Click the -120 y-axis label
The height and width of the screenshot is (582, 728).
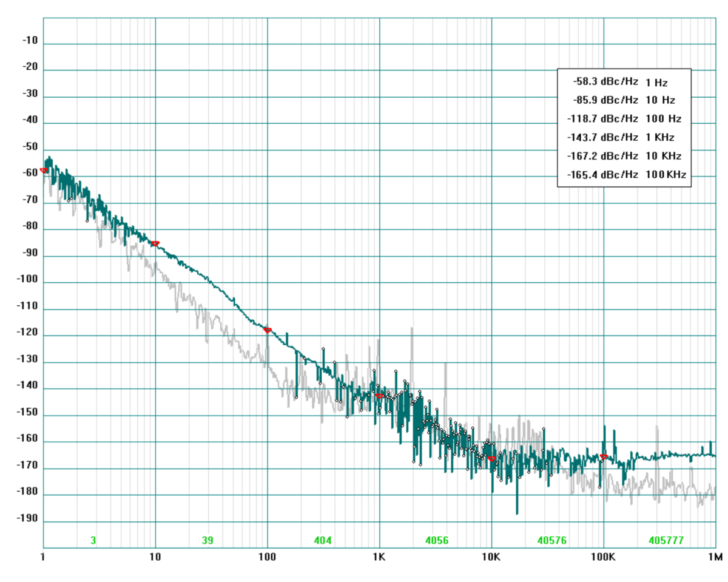pos(28,333)
